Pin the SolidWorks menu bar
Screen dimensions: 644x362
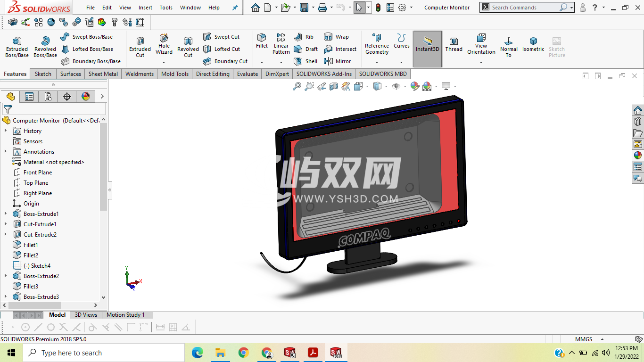(x=235, y=8)
